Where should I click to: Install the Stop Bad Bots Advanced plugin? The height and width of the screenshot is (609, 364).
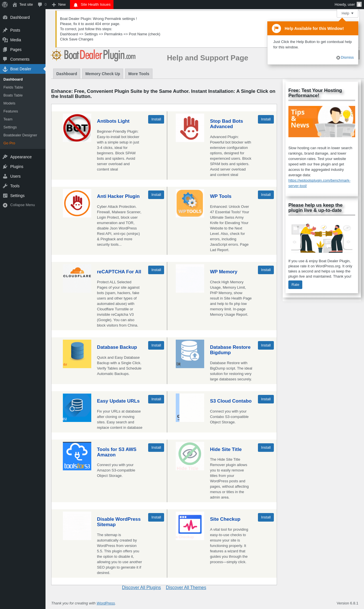pos(266,119)
